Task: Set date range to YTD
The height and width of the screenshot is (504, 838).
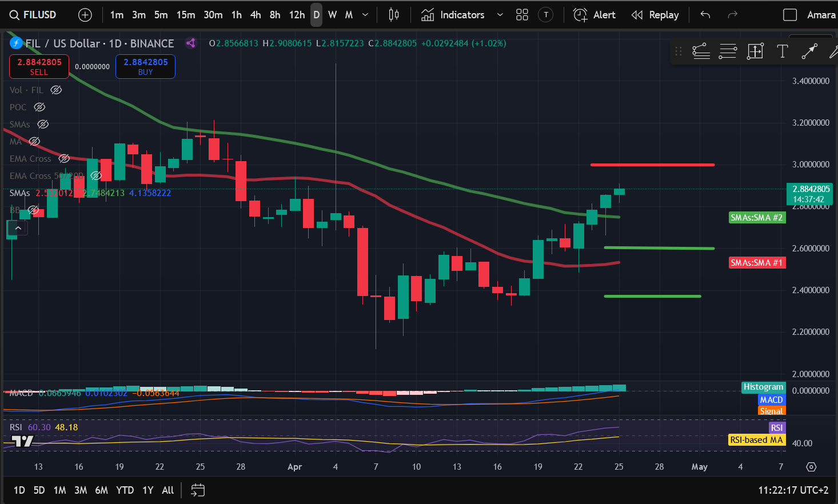Action: (125, 490)
